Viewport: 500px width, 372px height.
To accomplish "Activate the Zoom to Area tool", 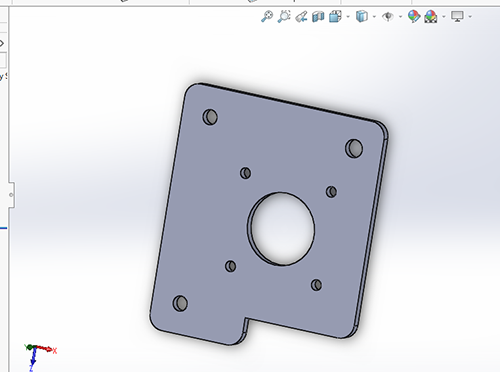I will point(284,16).
